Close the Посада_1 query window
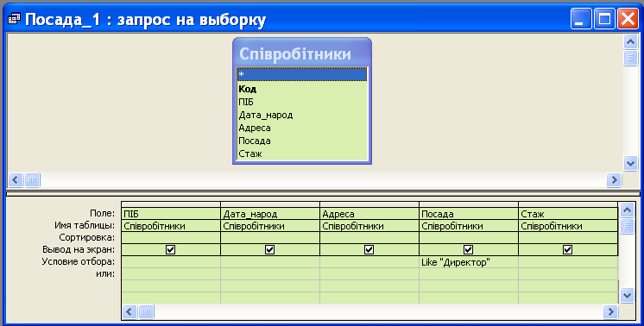Screen dimensions: 644x326 click(x=628, y=19)
